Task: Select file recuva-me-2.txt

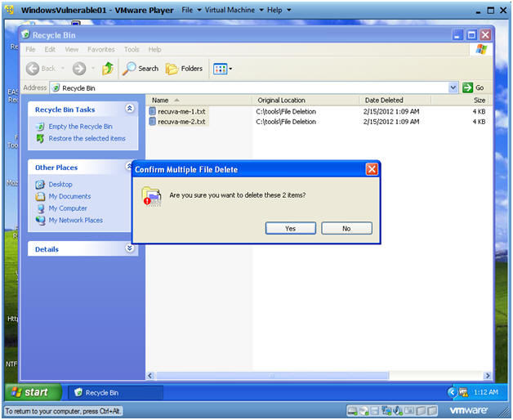Action: (x=181, y=122)
